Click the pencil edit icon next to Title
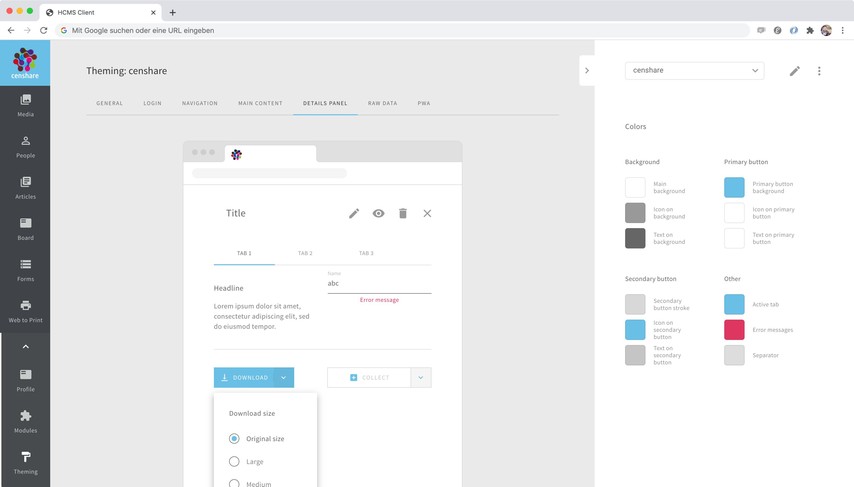Viewport: 854px width, 487px height. [354, 214]
